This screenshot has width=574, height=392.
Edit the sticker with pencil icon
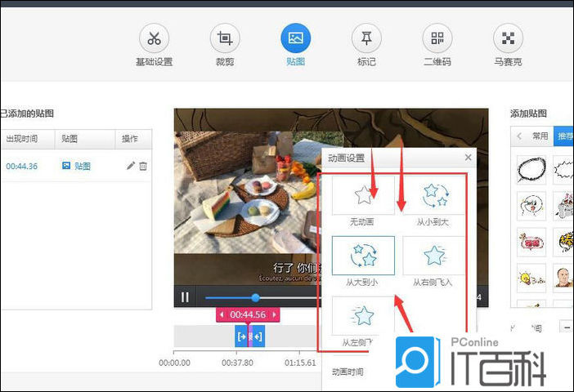[131, 166]
